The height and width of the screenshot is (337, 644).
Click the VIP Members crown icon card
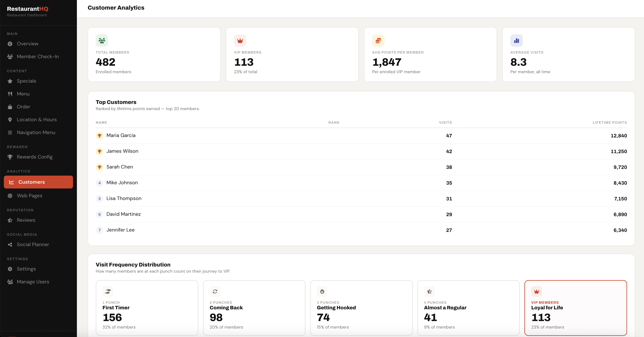coord(240,40)
